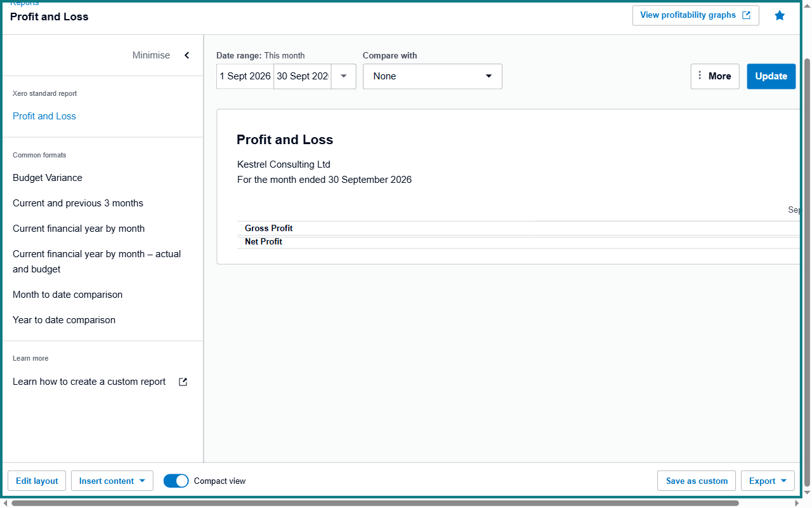Favourite the report with the star icon
This screenshot has height=508, width=812.
click(780, 15)
